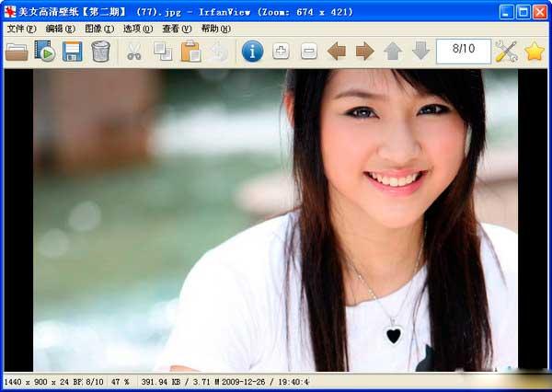Open the 帮助(H) menu
The image size is (552, 392).
(216, 29)
